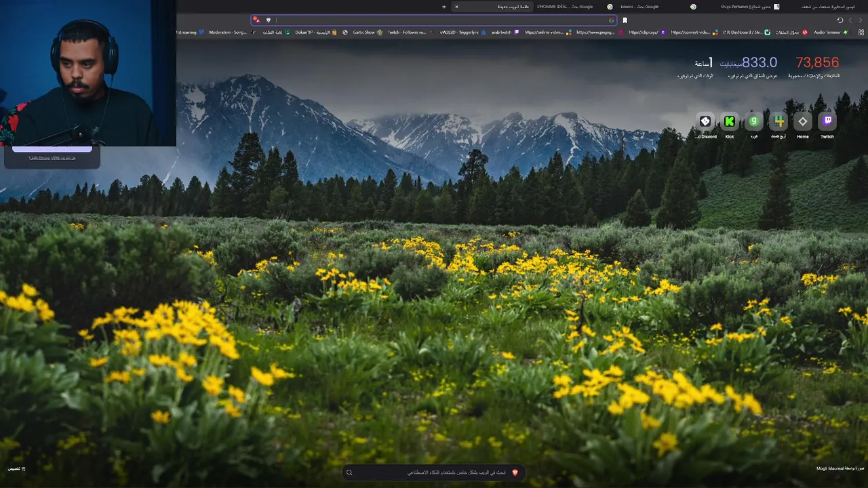Click the bookmark icon beside address bar
The width and height of the screenshot is (868, 488).
click(625, 20)
